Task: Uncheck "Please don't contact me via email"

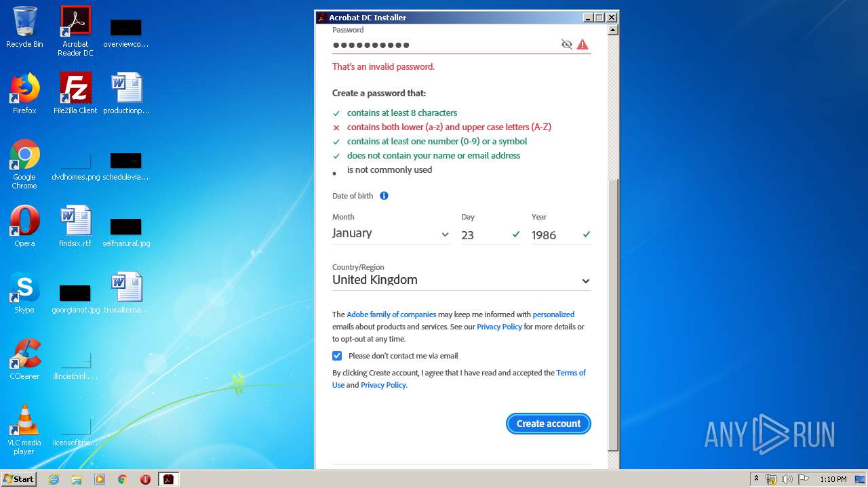Action: pos(337,356)
